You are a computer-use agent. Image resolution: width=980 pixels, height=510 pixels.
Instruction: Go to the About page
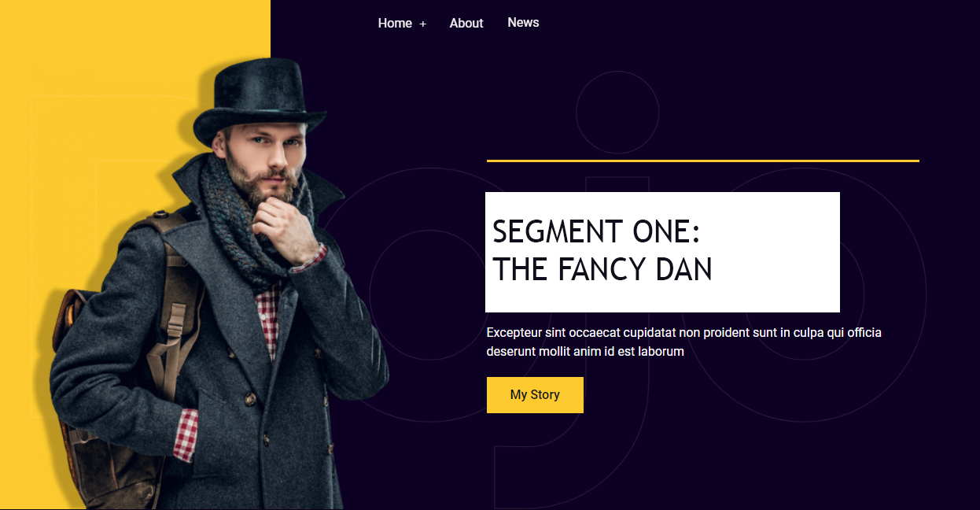[466, 24]
